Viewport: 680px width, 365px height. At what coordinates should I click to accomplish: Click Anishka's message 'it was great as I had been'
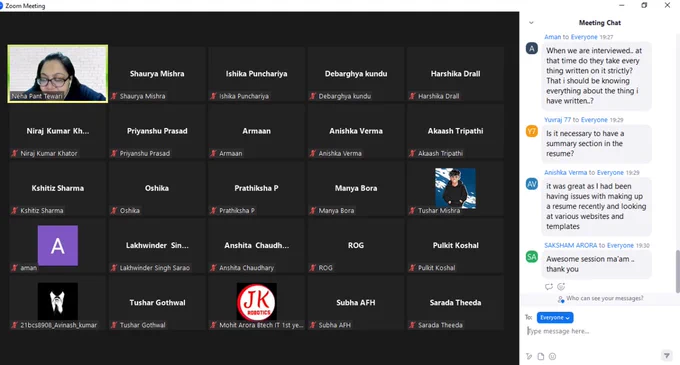pos(596,206)
